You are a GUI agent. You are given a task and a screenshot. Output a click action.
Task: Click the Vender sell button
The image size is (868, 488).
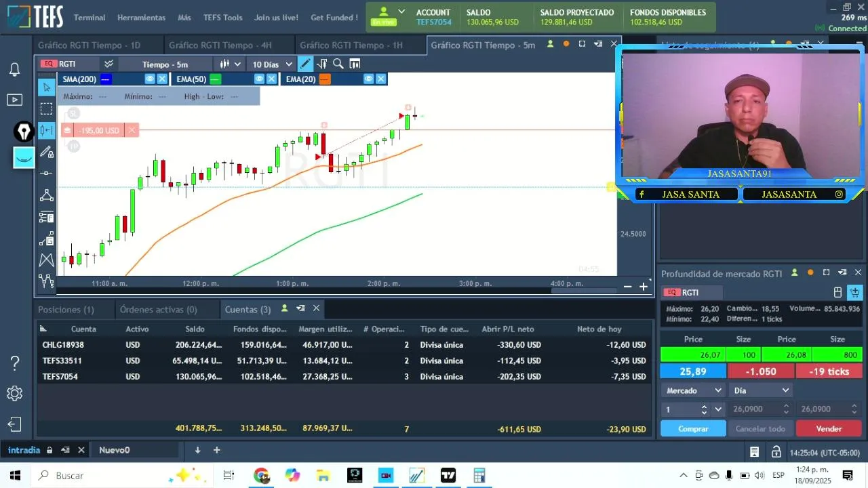coord(829,428)
